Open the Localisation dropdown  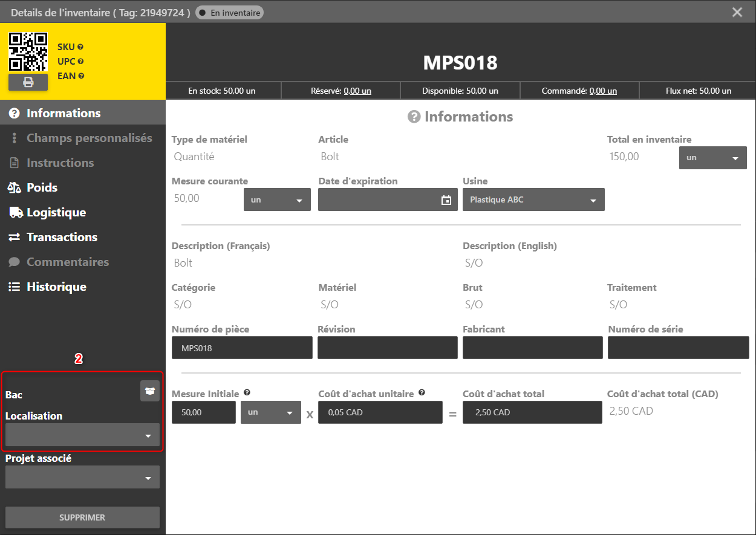[x=82, y=435]
